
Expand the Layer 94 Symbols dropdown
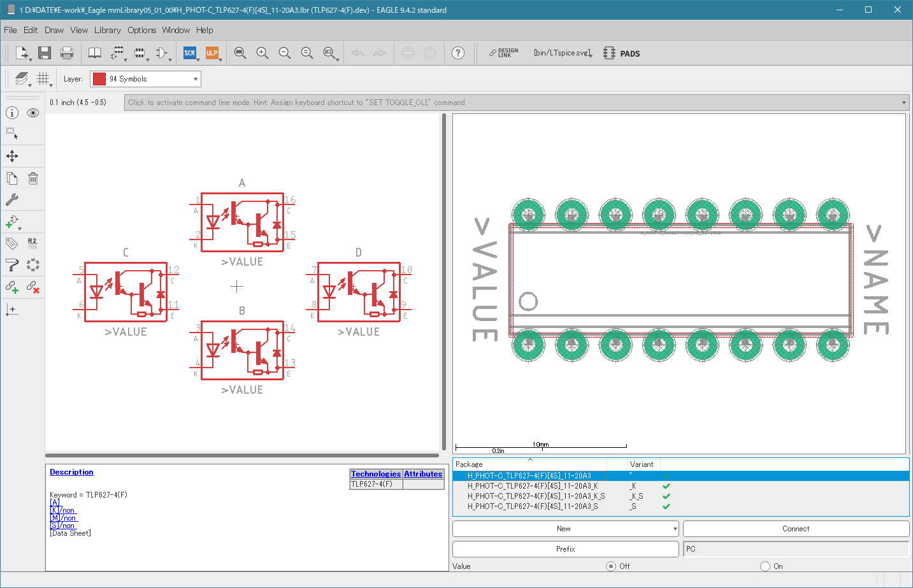coord(145,79)
